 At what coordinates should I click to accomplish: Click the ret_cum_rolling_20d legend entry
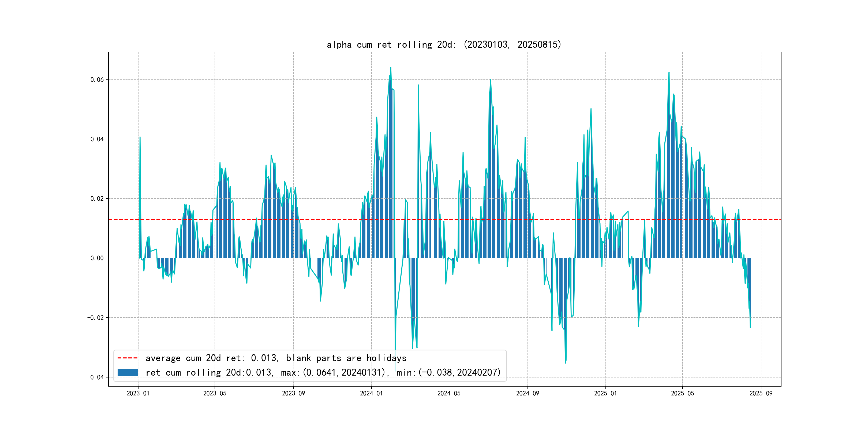(x=323, y=372)
